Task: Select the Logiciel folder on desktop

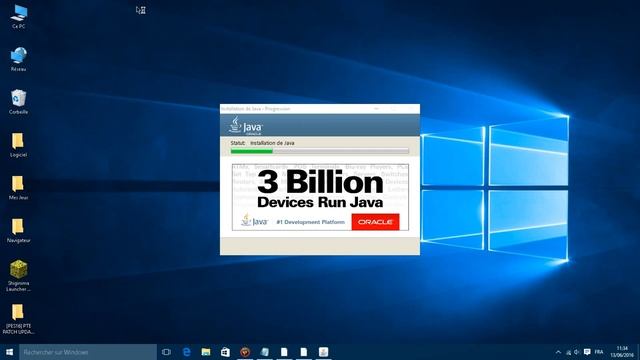Action: (18, 145)
